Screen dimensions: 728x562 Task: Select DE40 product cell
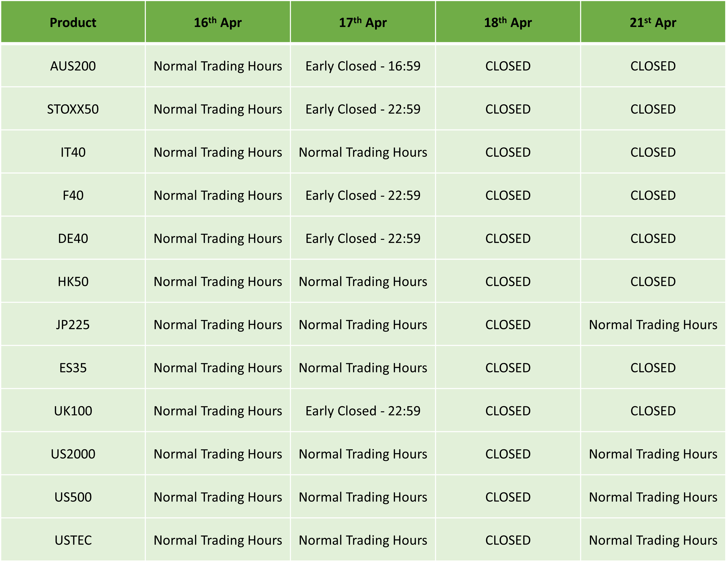tap(73, 239)
